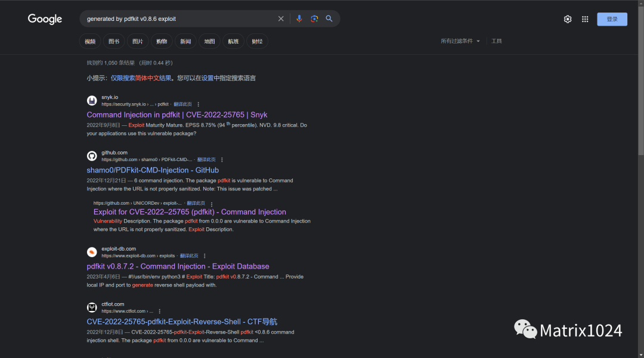Select the 图书 filter chip

pos(114,42)
